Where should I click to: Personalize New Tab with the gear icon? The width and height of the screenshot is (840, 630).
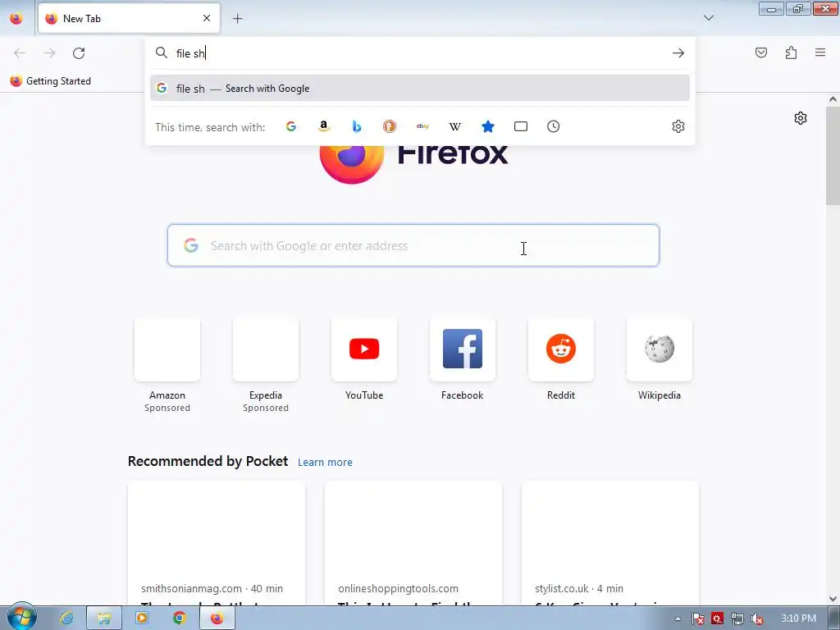(801, 118)
